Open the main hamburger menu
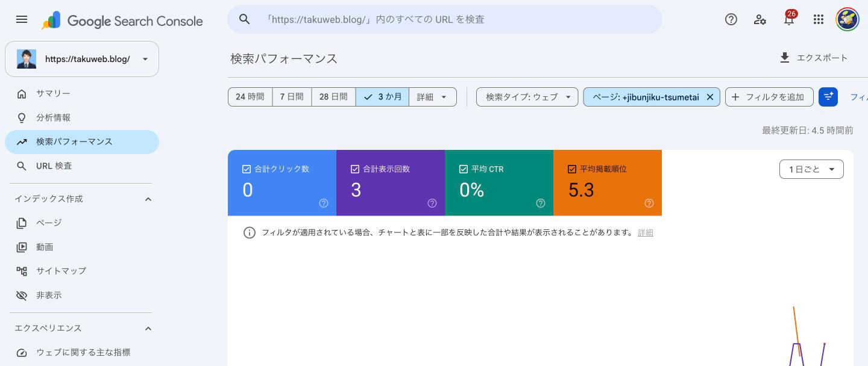868x366 pixels. pos(22,19)
